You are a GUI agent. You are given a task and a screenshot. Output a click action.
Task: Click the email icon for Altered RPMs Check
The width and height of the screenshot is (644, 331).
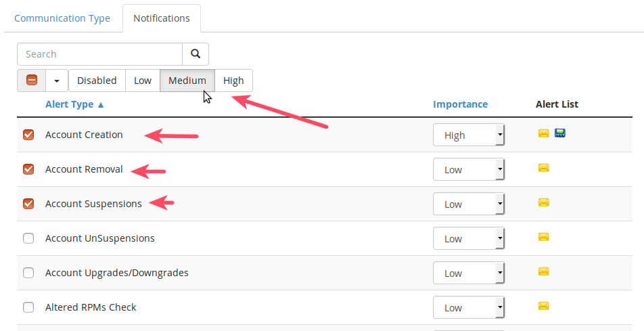(543, 306)
